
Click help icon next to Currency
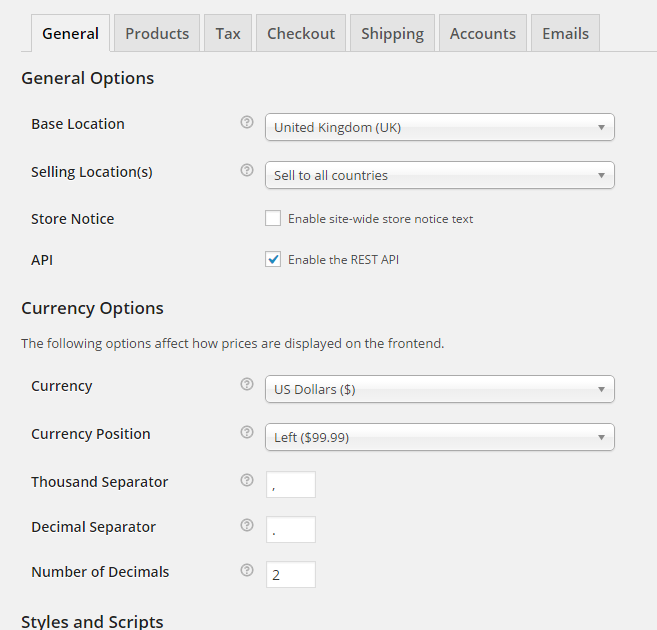(247, 384)
